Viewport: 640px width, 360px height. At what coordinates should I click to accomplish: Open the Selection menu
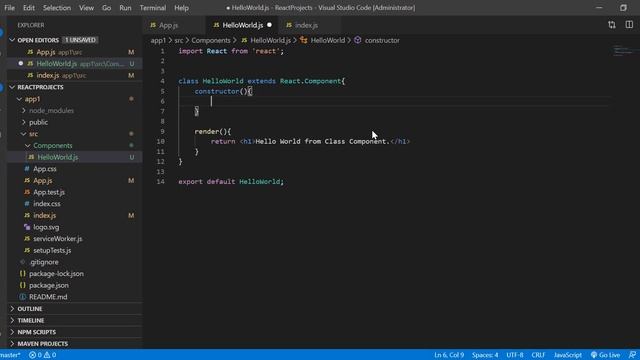coord(57,8)
